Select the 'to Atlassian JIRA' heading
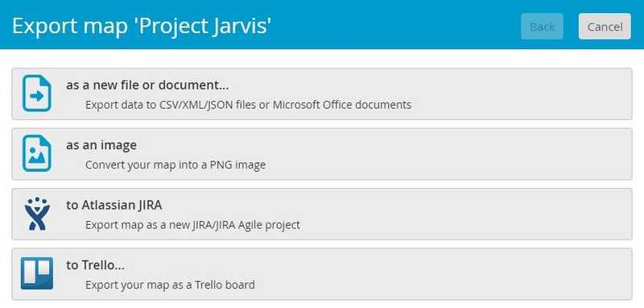644x308 pixels. (114, 205)
